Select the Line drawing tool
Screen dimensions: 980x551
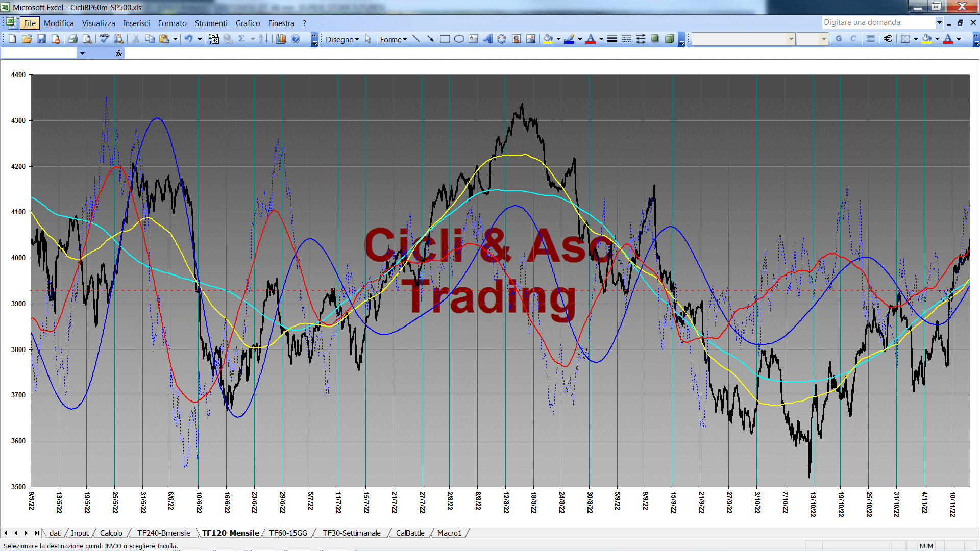[x=416, y=39]
